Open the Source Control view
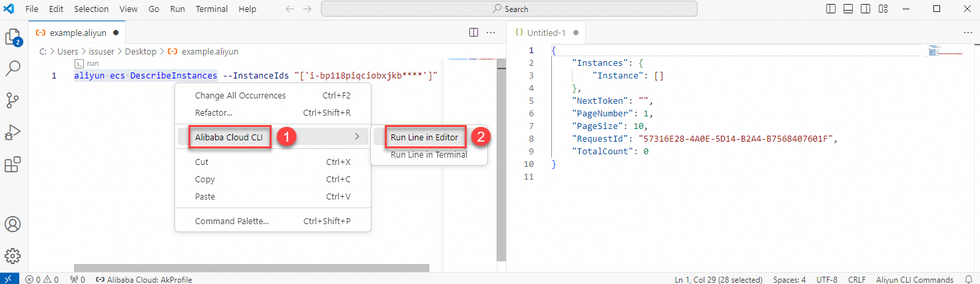Image resolution: width=980 pixels, height=284 pixels. point(13,100)
